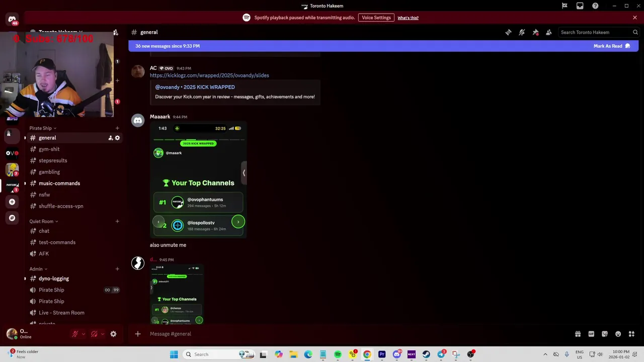This screenshot has width=644, height=362.
Task: Open the gift picker in message bar
Action: coord(578,334)
